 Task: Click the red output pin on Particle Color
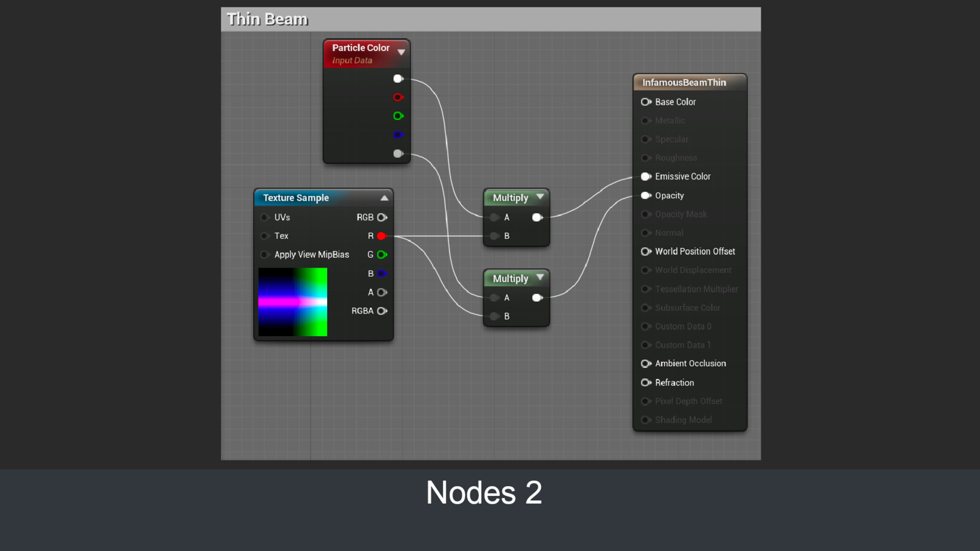pyautogui.click(x=398, y=97)
